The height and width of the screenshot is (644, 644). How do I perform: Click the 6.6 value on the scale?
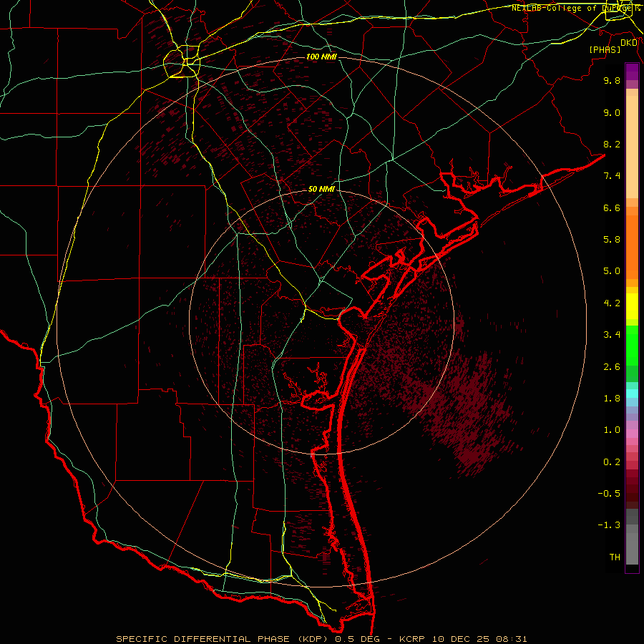pyautogui.click(x=612, y=208)
